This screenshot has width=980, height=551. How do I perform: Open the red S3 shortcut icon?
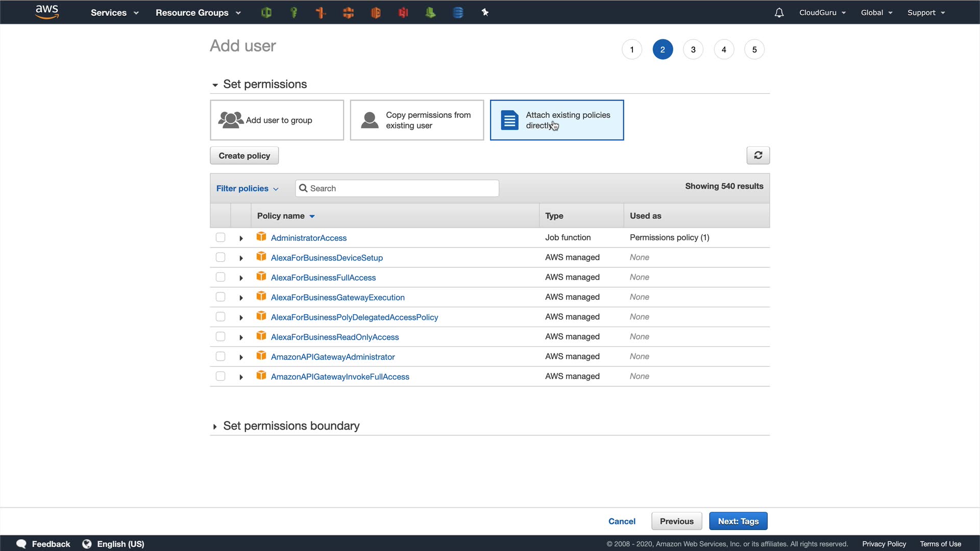(x=403, y=13)
